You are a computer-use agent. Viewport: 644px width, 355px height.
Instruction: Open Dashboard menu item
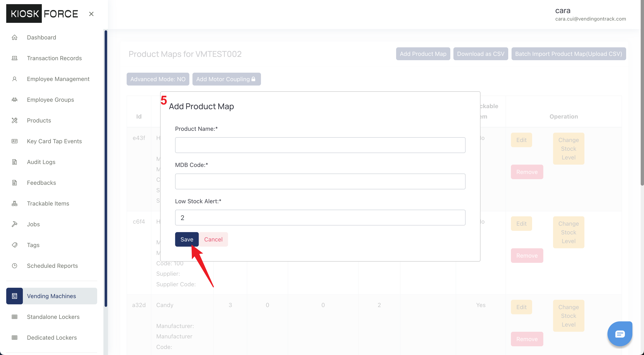pyautogui.click(x=51, y=37)
